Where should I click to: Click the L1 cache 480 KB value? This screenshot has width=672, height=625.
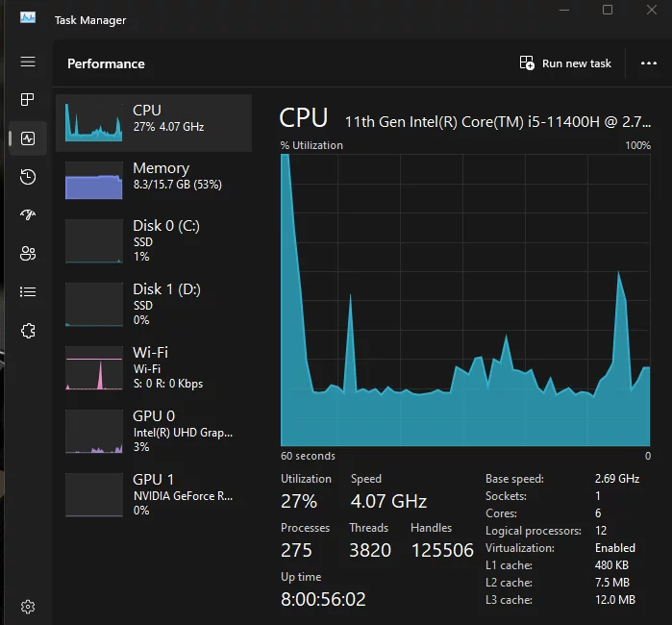(611, 565)
